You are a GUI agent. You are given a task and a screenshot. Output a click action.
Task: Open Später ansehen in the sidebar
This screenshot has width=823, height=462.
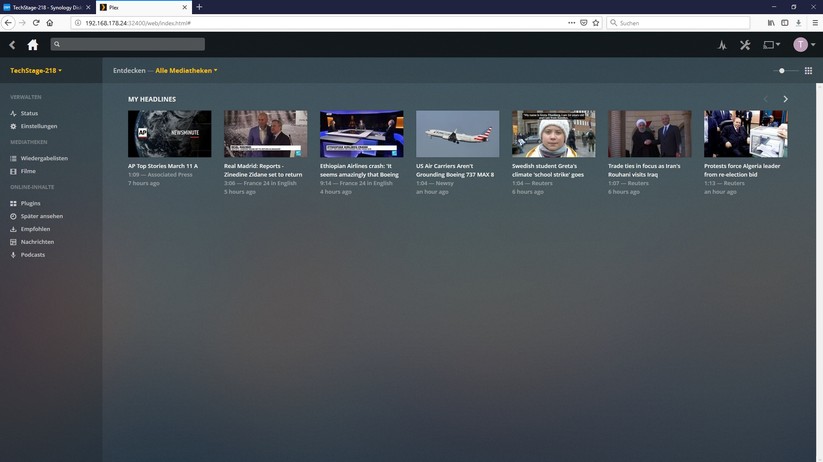click(x=41, y=216)
